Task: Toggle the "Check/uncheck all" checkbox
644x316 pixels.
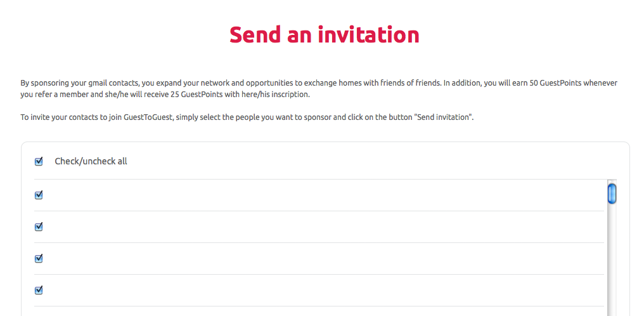Action: 39,161
